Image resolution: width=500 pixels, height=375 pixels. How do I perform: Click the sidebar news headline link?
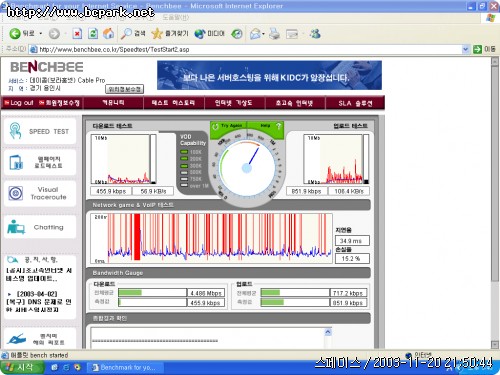point(39,274)
